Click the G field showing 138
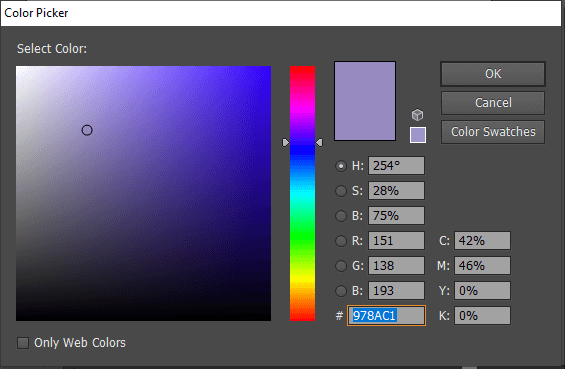Viewport: 565px width, 369px height. click(x=396, y=266)
